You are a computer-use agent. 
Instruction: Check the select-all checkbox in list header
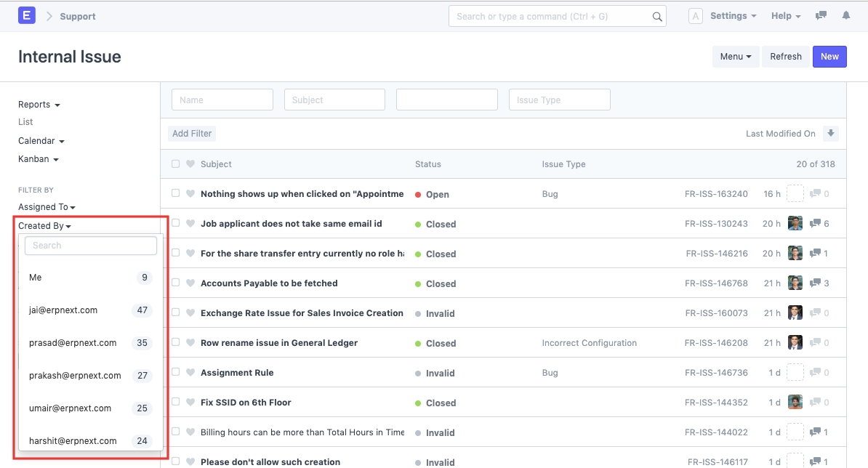[175, 164]
